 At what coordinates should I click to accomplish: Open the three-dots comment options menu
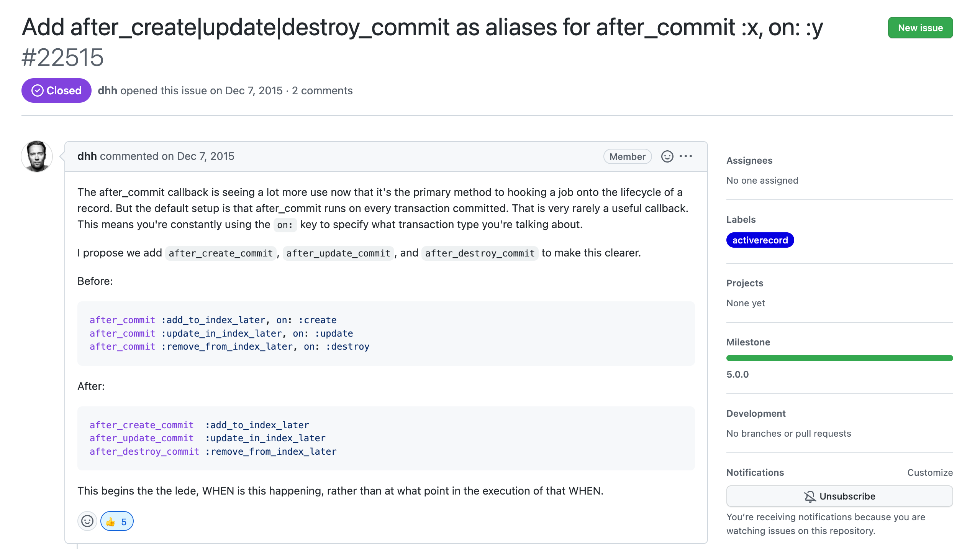pyautogui.click(x=686, y=156)
